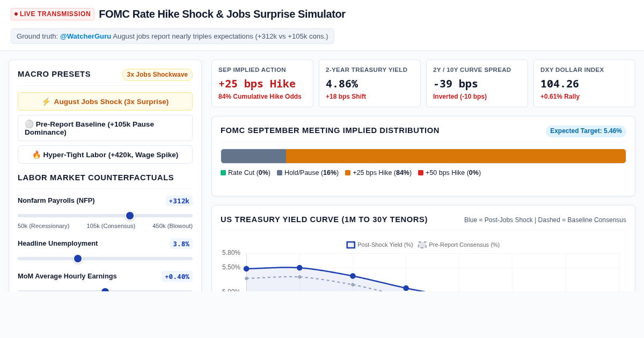
Task: Click the fire icon on Hyper-Tight Labor
Action: pos(36,155)
